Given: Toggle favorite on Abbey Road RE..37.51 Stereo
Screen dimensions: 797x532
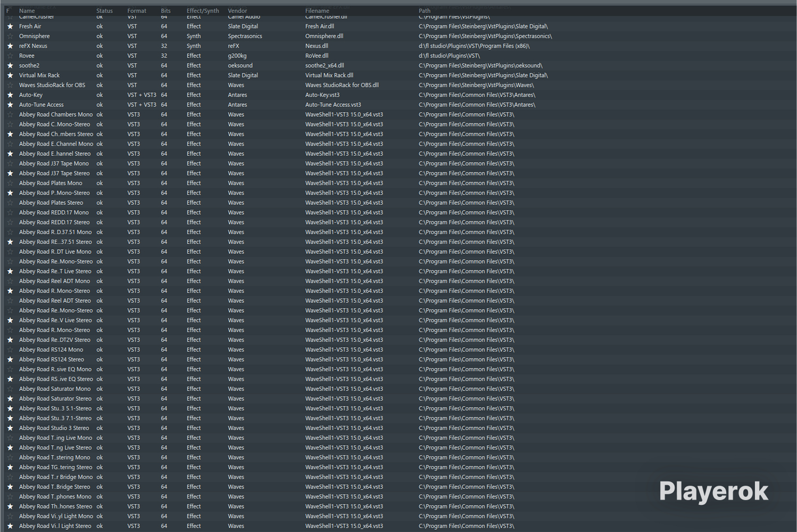Looking at the screenshot, I should tap(10, 242).
